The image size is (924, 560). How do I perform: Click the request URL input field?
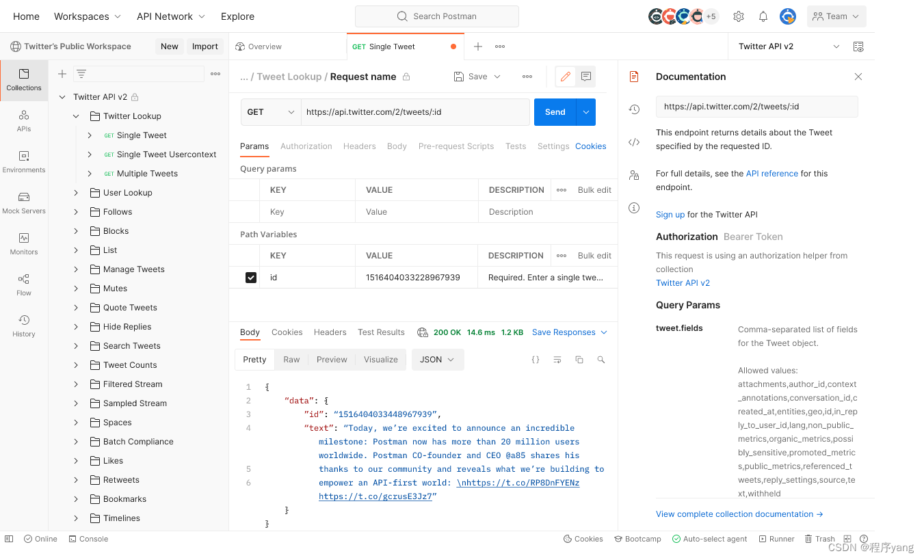click(415, 112)
